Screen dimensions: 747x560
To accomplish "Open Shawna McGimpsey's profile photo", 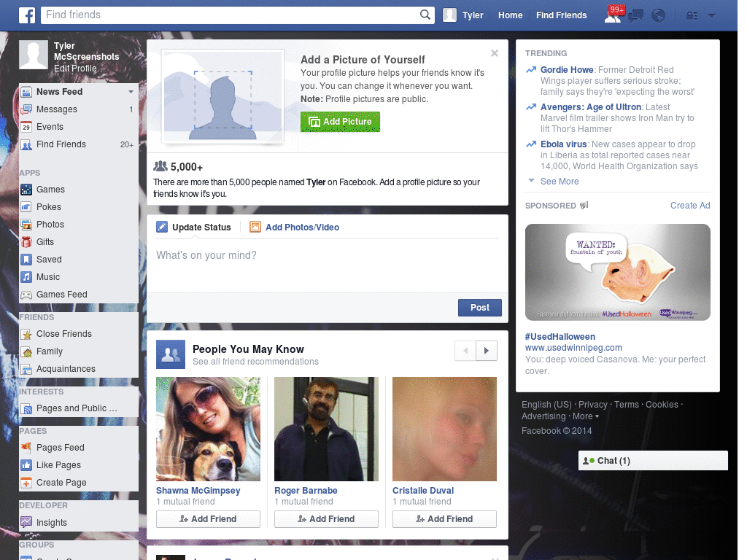I will [208, 429].
